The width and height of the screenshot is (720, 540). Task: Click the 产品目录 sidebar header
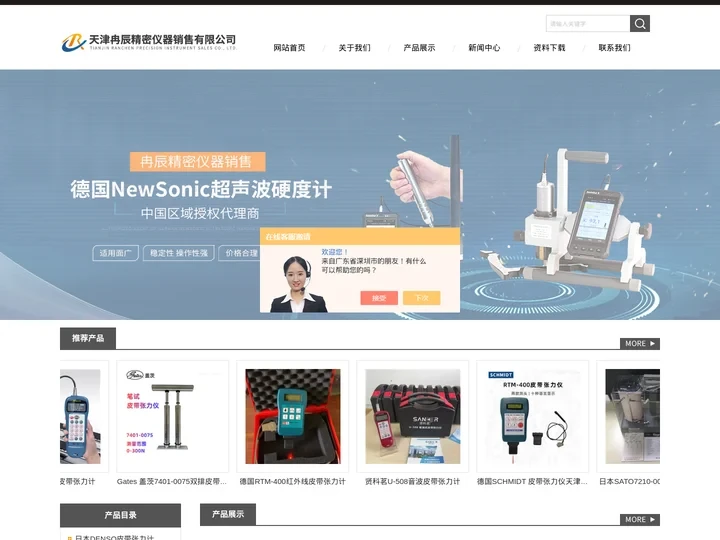coord(120,515)
